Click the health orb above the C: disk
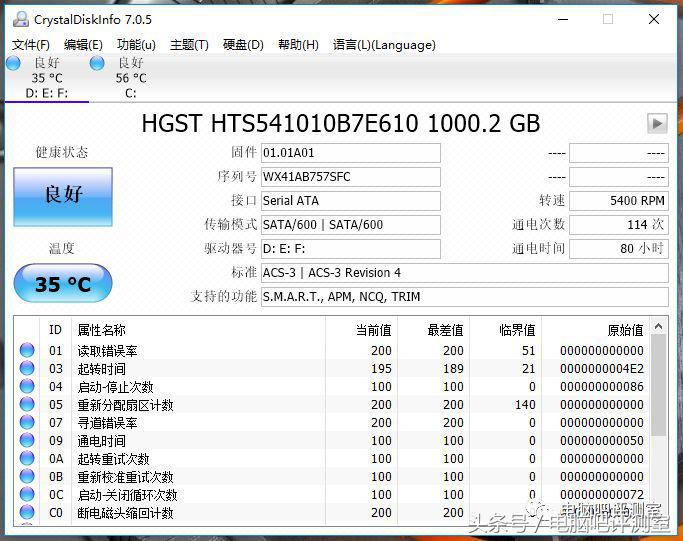683x541 pixels. point(97,63)
